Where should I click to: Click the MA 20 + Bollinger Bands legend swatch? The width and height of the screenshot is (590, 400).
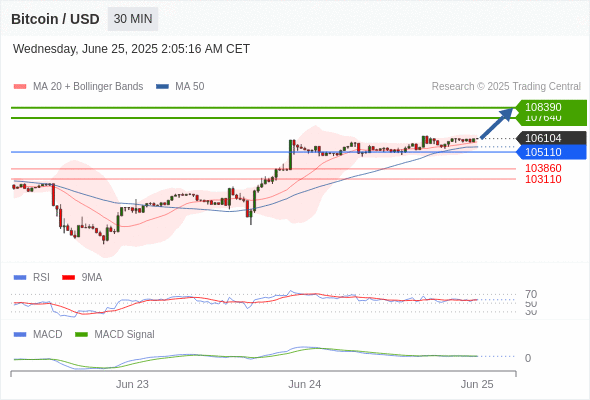20,87
